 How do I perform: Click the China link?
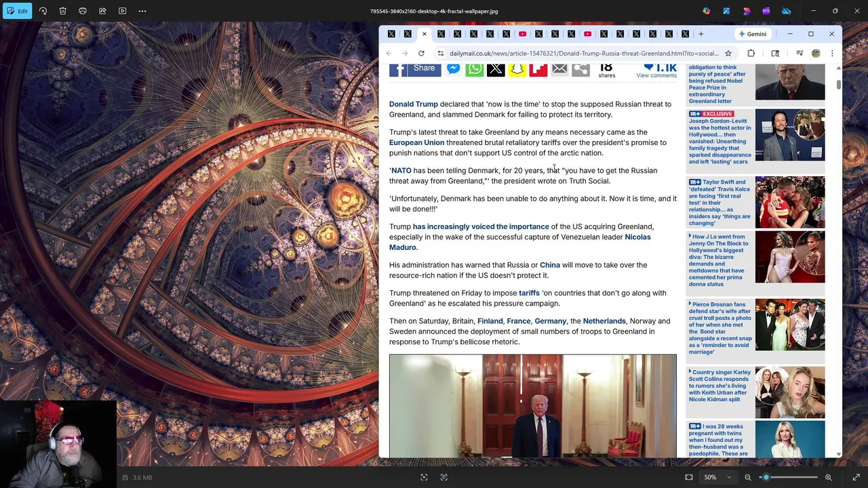click(550, 265)
